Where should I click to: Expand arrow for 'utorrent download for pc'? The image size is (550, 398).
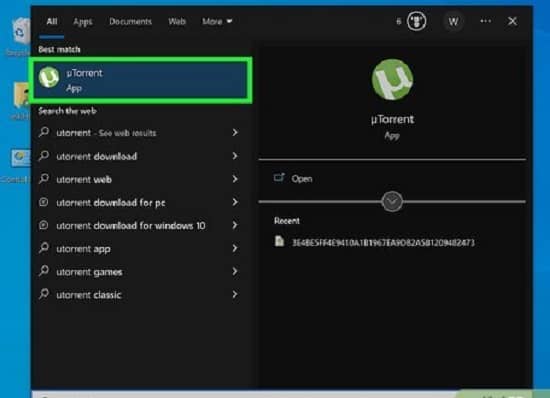click(235, 202)
